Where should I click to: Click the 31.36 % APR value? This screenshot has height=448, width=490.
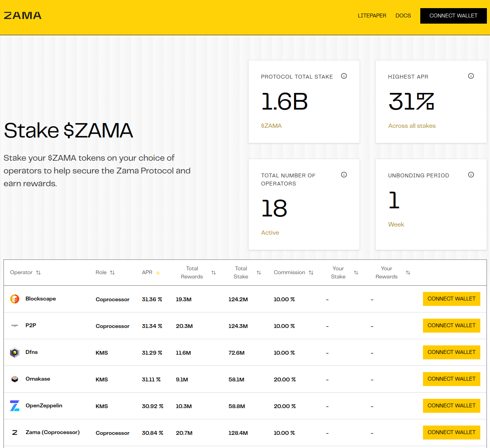tap(152, 299)
